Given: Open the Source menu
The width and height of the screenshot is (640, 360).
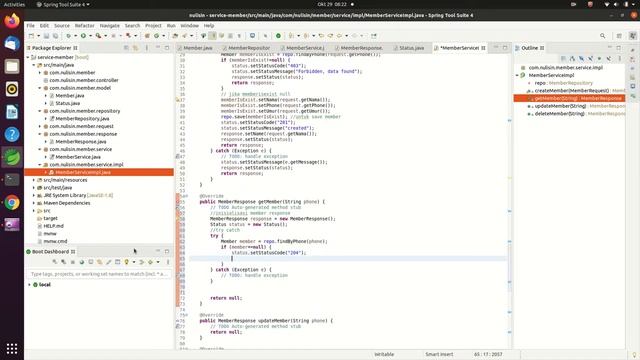Looking at the screenshot, I should [x=62, y=25].
